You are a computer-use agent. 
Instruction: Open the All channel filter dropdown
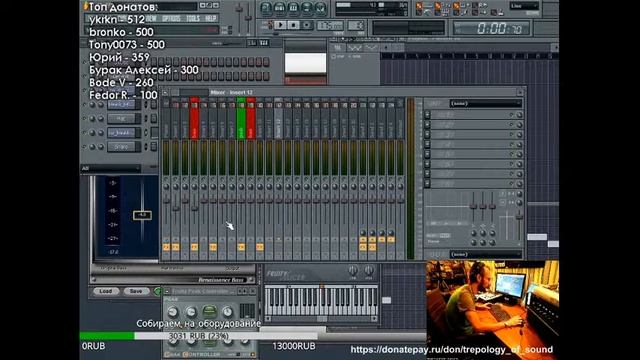(x=111, y=168)
